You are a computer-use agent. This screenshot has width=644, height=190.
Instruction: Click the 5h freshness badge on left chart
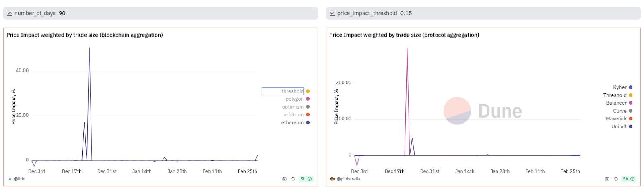306,179
